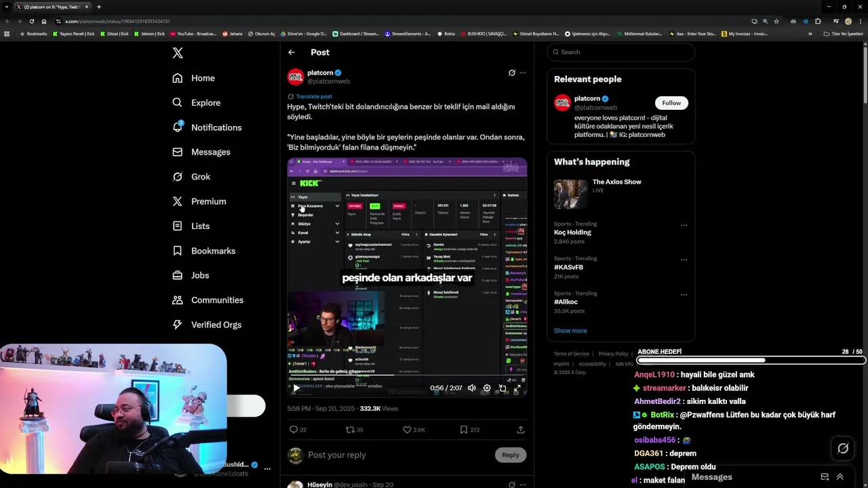Screen dimensions: 868x488
Task: Click the X Search field
Action: (x=621, y=52)
